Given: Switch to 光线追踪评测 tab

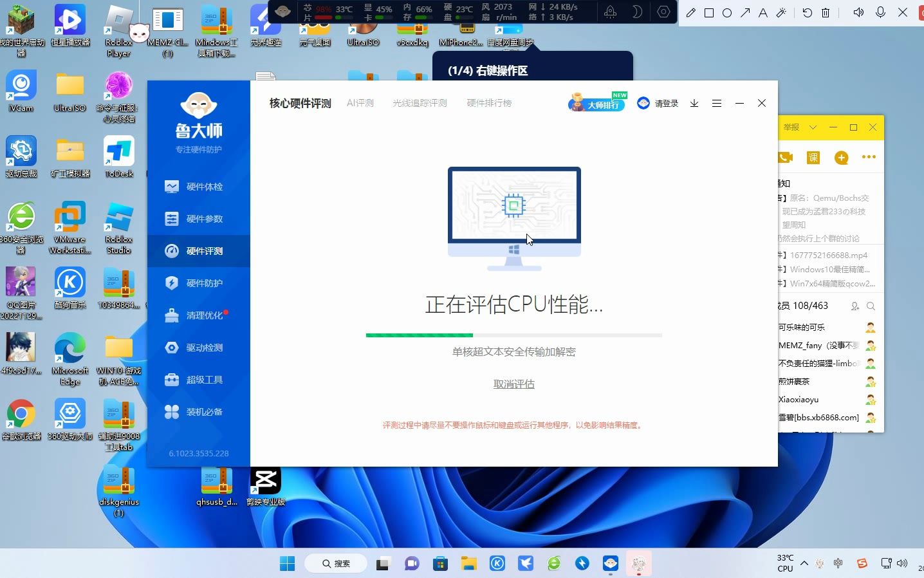Looking at the screenshot, I should pyautogui.click(x=420, y=103).
